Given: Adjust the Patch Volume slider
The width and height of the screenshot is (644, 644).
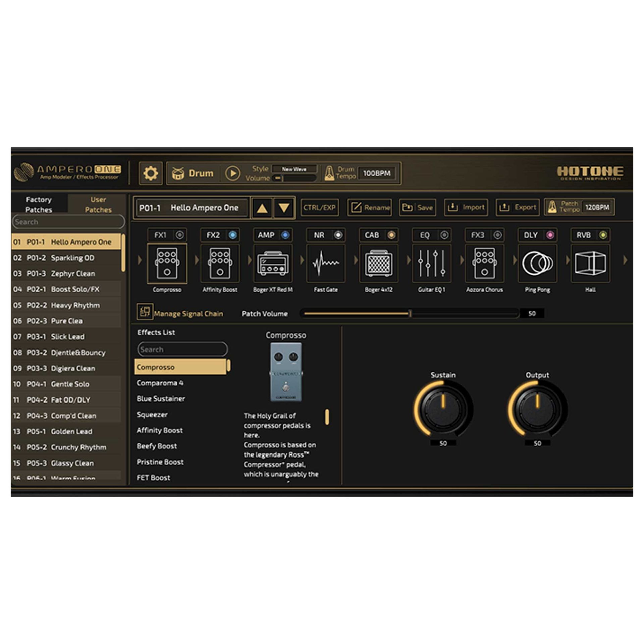Looking at the screenshot, I should (x=410, y=314).
